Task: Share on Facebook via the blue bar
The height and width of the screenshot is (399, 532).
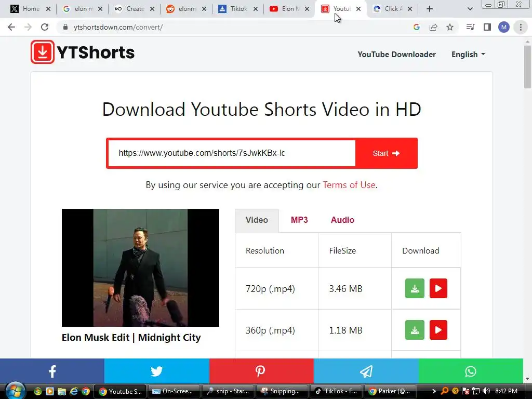Action: click(x=52, y=371)
